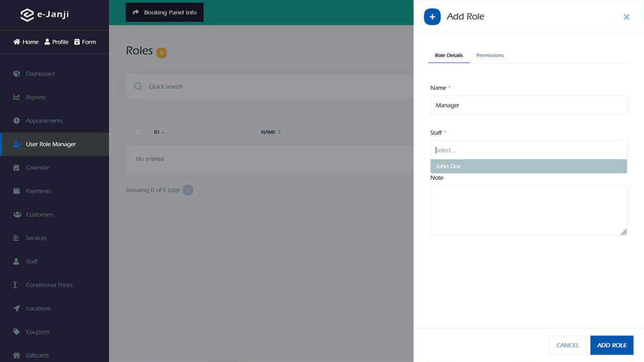Click the Conditional Prices icon

tap(15, 285)
